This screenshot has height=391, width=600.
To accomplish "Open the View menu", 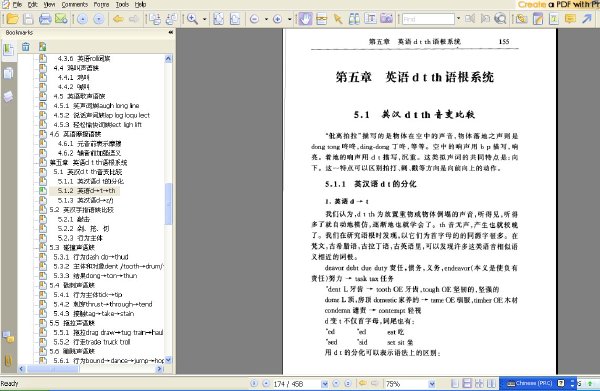I will tap(49, 5).
